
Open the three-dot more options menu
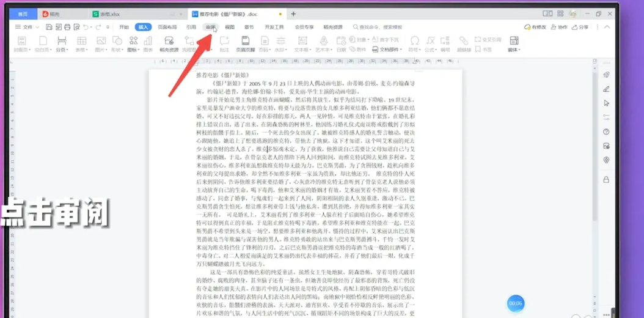click(597, 27)
